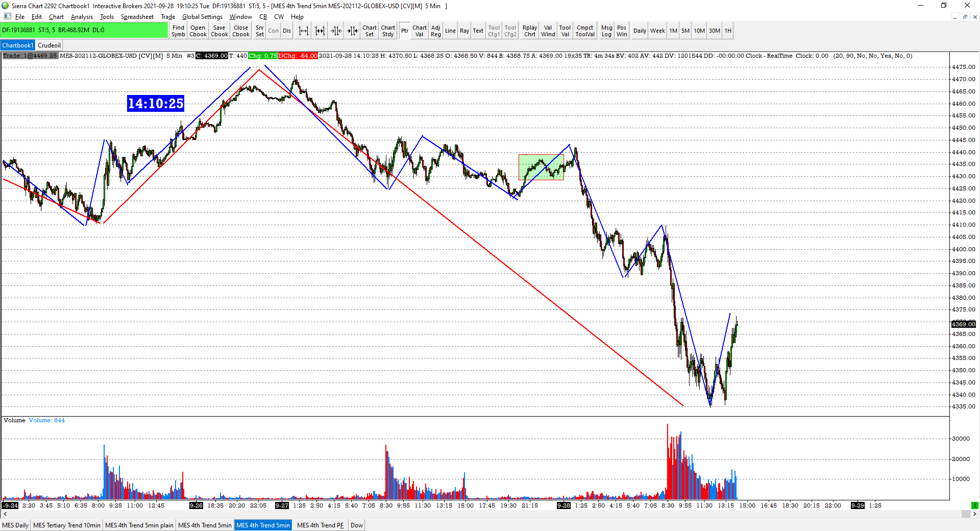Open the Msg Log window
The height and width of the screenshot is (531, 980).
click(x=606, y=31)
